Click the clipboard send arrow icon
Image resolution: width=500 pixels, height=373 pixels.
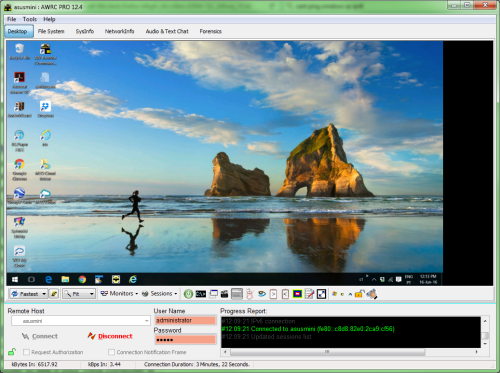pos(273,294)
